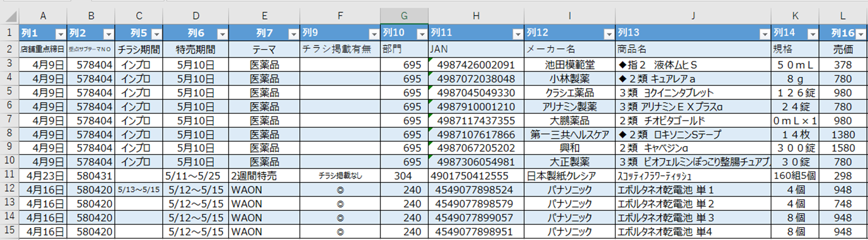Viewport: 868px width, 240px height.
Task: Open the 列5 filter dropdown
Action: (157, 34)
